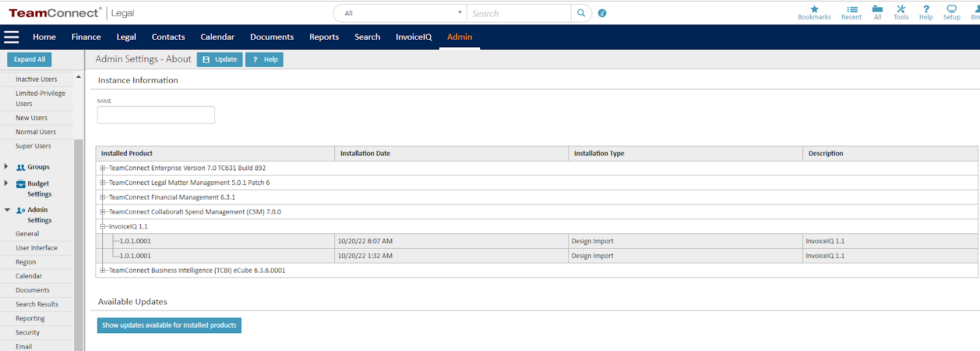
Task: Click the Description column header
Action: [x=891, y=154]
